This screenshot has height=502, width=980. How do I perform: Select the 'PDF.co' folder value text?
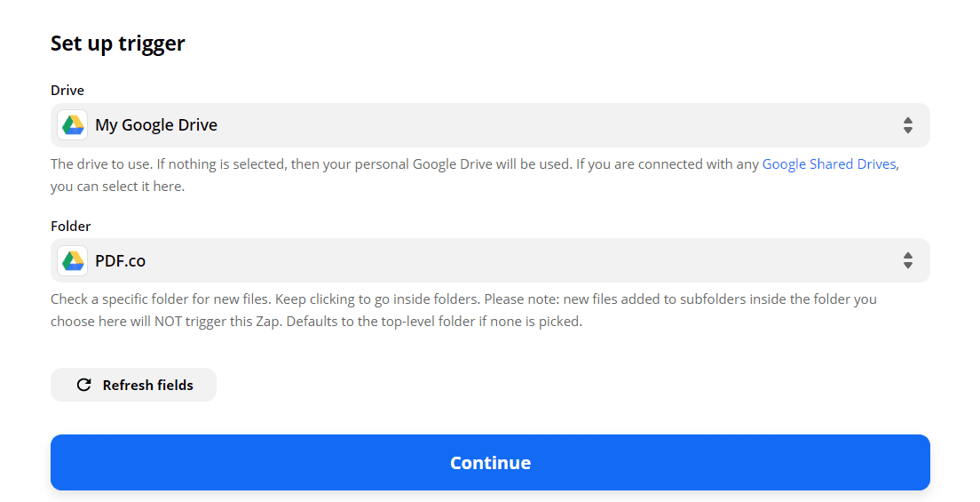click(120, 260)
